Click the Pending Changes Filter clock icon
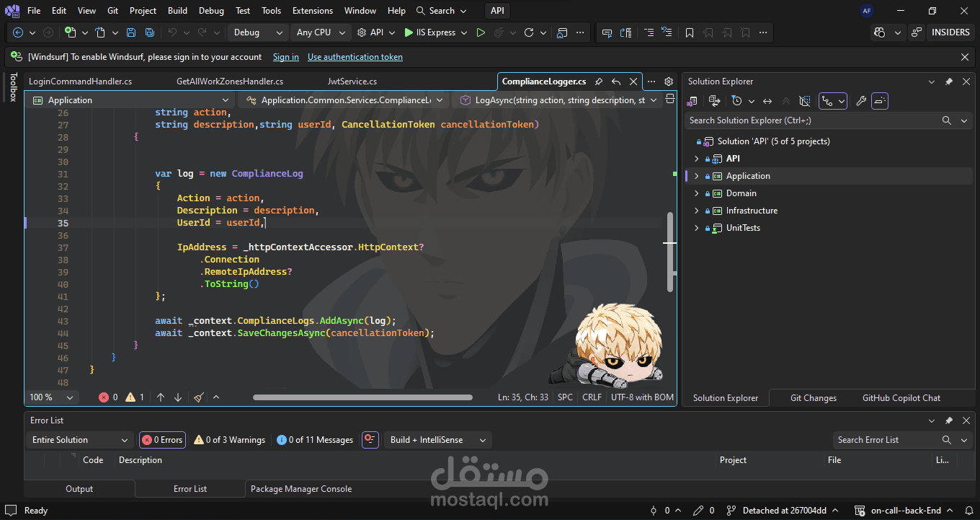 point(736,101)
